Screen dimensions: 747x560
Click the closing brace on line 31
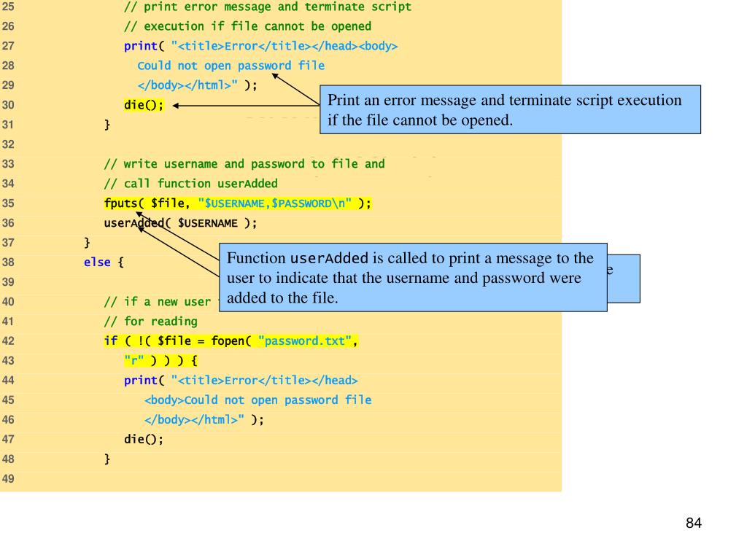point(107,125)
